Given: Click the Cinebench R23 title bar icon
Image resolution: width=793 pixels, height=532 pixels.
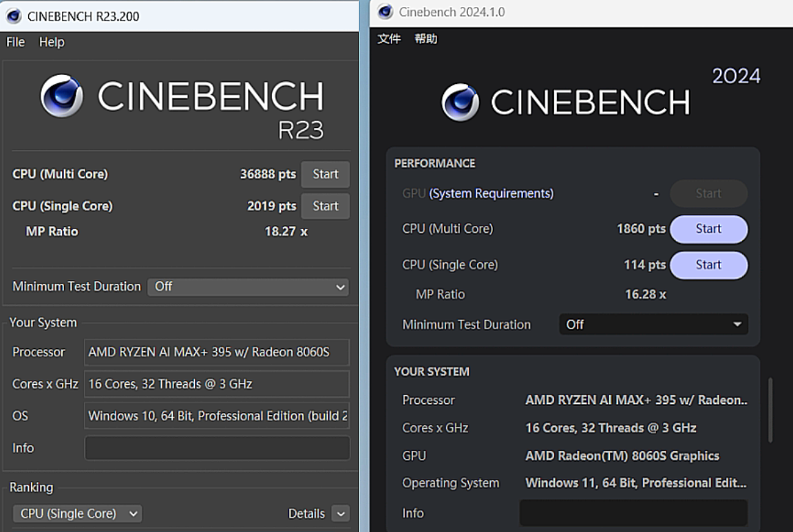Looking at the screenshot, I should point(14,16).
